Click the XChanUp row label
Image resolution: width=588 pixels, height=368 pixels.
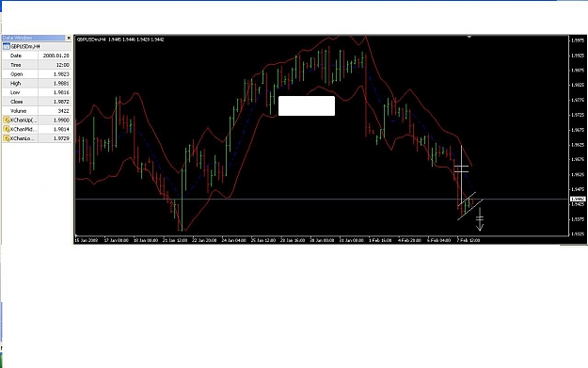[x=24, y=120]
